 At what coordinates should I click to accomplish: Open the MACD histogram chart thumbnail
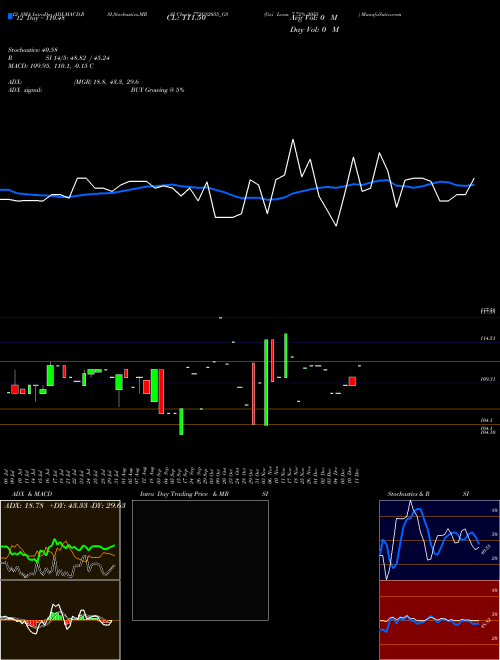(x=60, y=620)
